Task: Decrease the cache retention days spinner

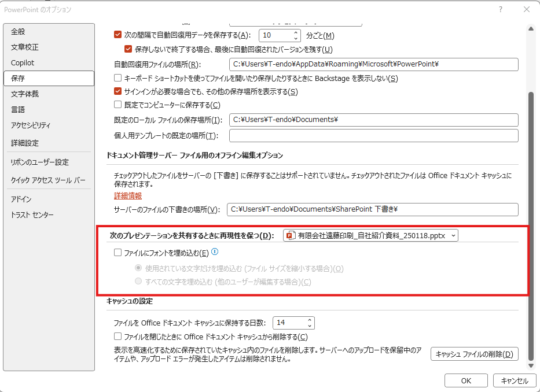Action: (x=310, y=326)
